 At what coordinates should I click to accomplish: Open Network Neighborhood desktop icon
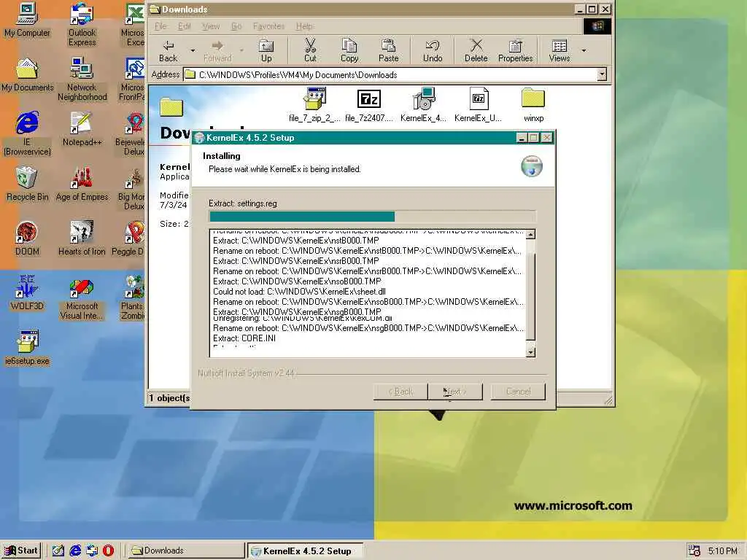[82, 79]
